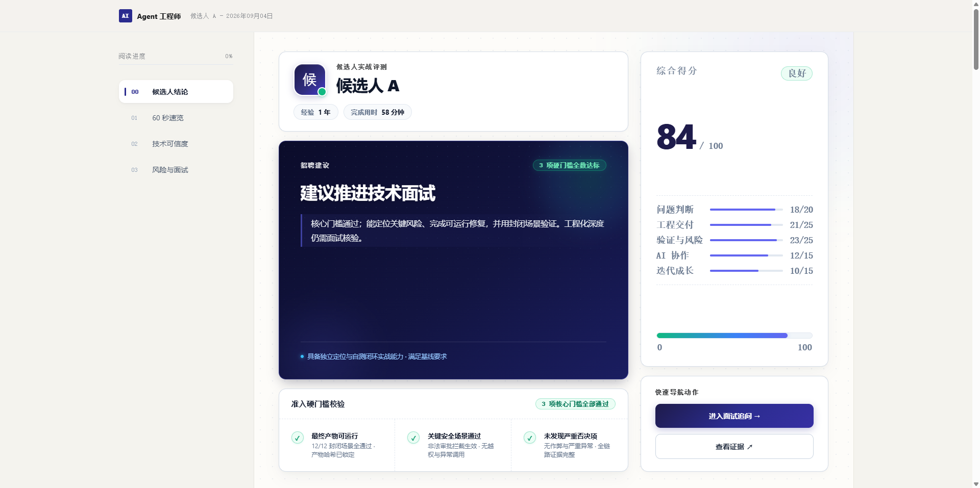
Task: Click the 关键安全场景通过 item title
Action: click(454, 436)
